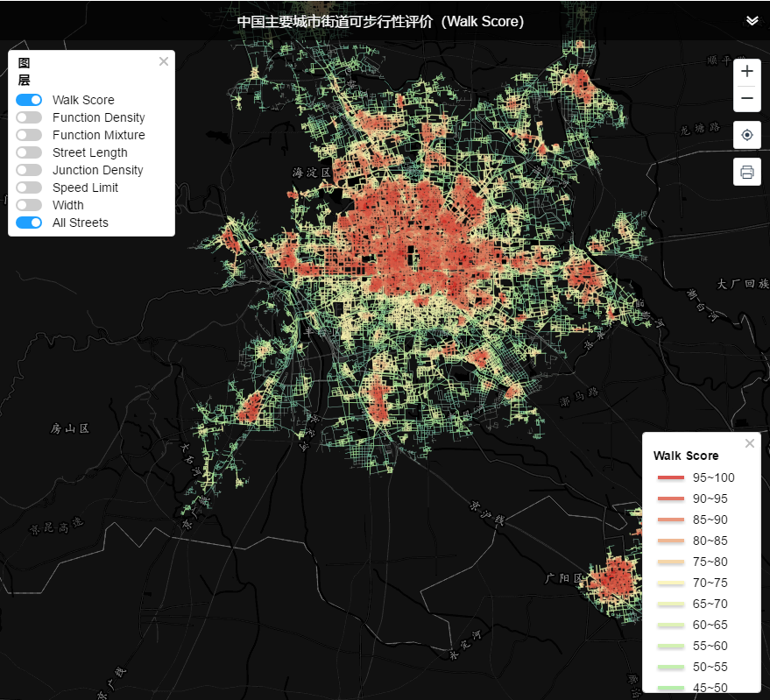Enable the Function Density layer toggle
The height and width of the screenshot is (700, 770).
[x=29, y=117]
